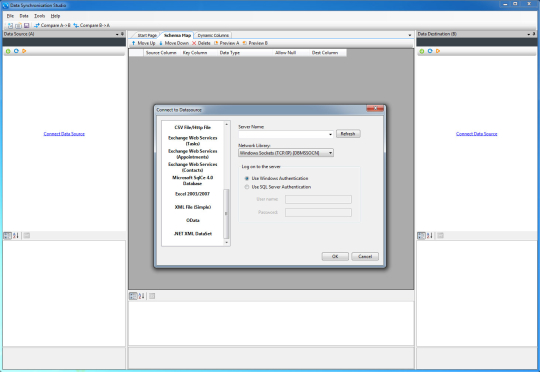Click the New Project toolbar icon

tap(10, 25)
